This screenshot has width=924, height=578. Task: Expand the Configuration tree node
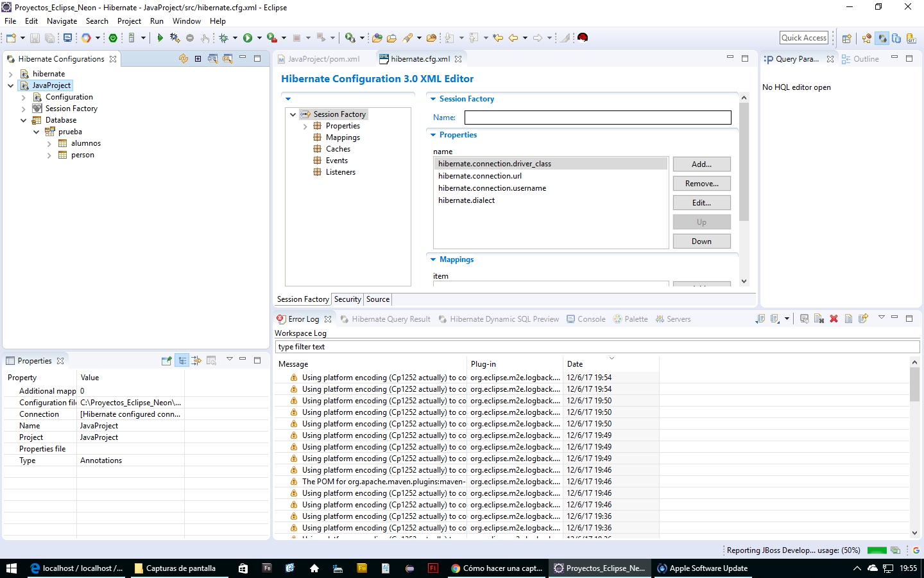tap(24, 97)
